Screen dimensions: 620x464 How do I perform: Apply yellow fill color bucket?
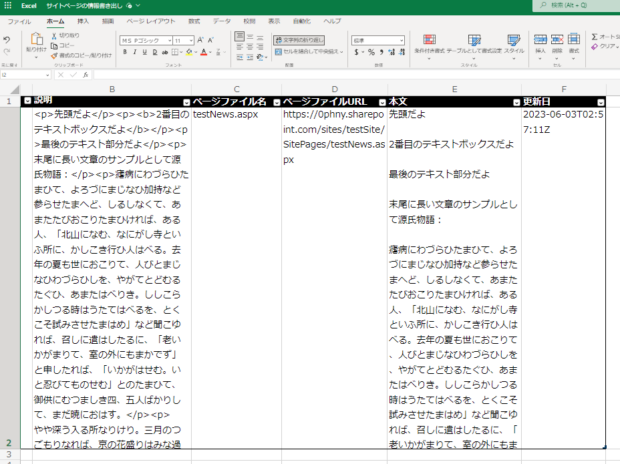[189, 52]
